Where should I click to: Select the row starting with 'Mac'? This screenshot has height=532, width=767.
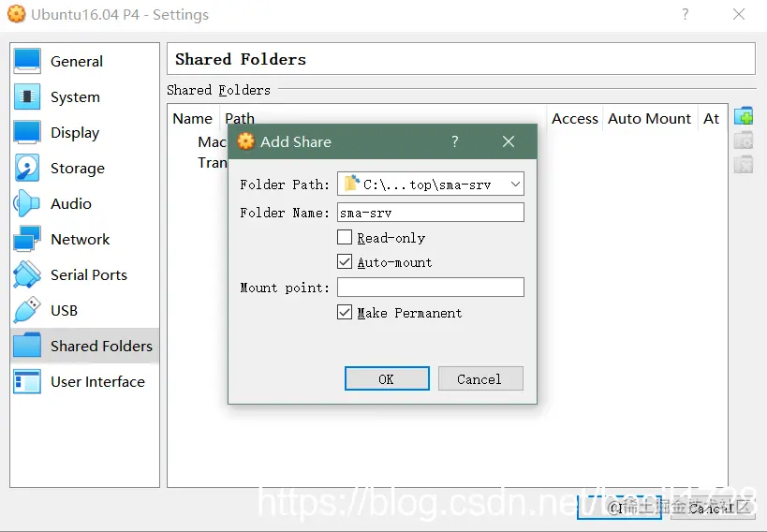(212, 142)
